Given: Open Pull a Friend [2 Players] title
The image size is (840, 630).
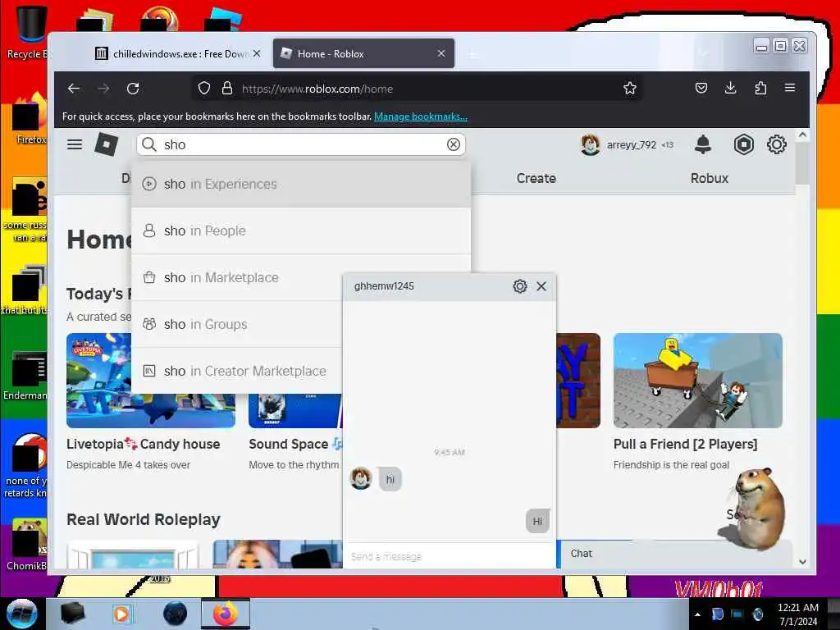Looking at the screenshot, I should [685, 444].
